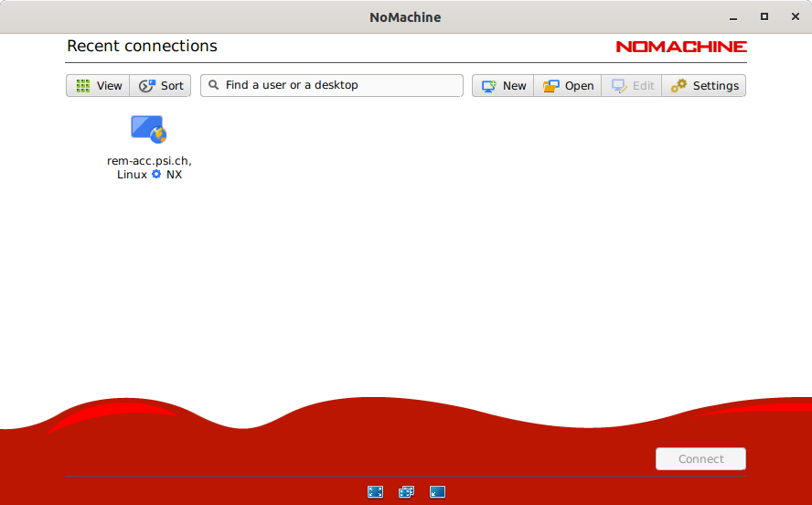Click the rem-acc.psi.ch connection label
Screen dimensions: 812x505
coord(149,161)
